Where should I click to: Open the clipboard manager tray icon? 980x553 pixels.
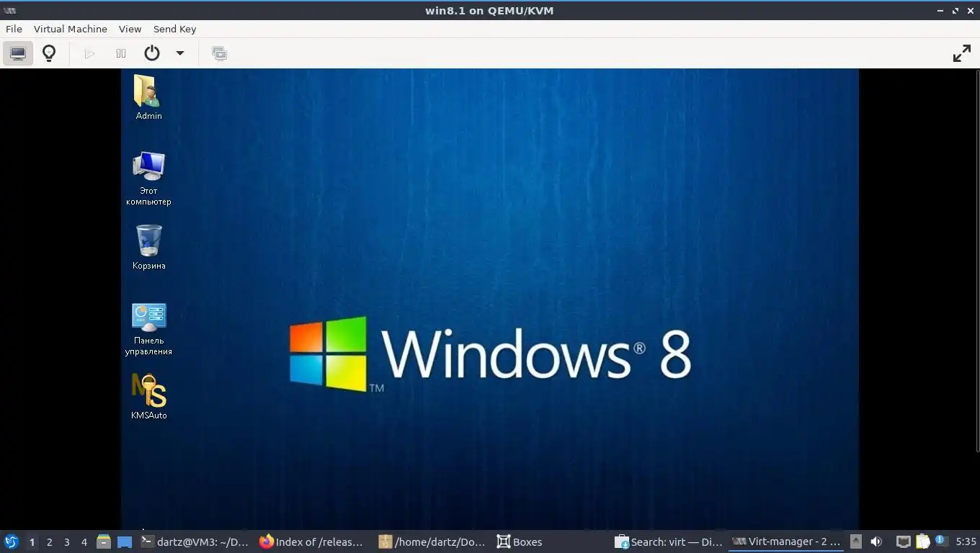click(923, 541)
